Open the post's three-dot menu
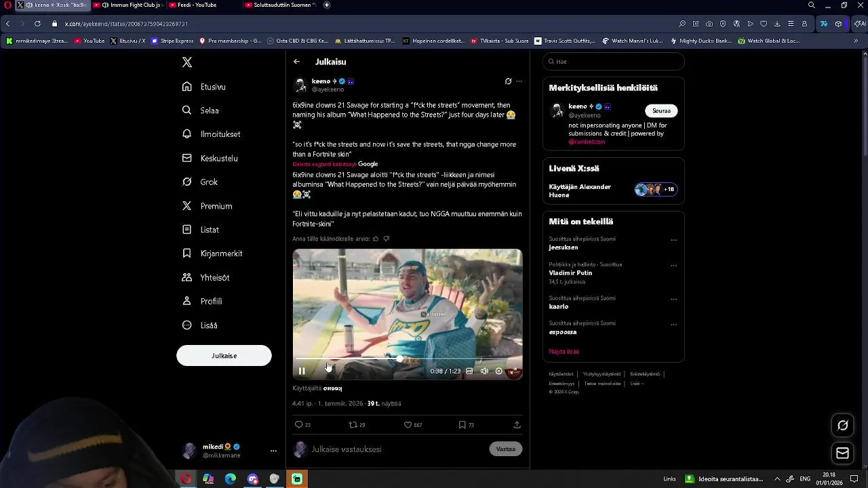This screenshot has width=868, height=488. pos(519,81)
